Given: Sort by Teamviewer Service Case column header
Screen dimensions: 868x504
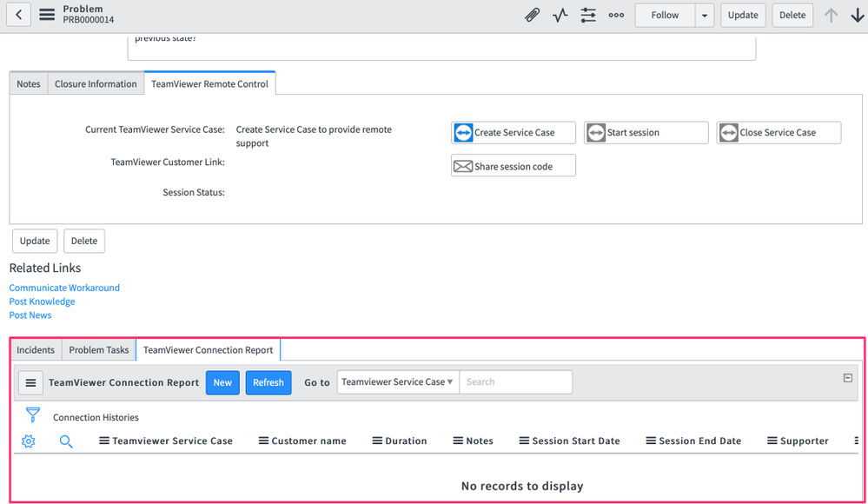Looking at the screenshot, I should tap(172, 441).
